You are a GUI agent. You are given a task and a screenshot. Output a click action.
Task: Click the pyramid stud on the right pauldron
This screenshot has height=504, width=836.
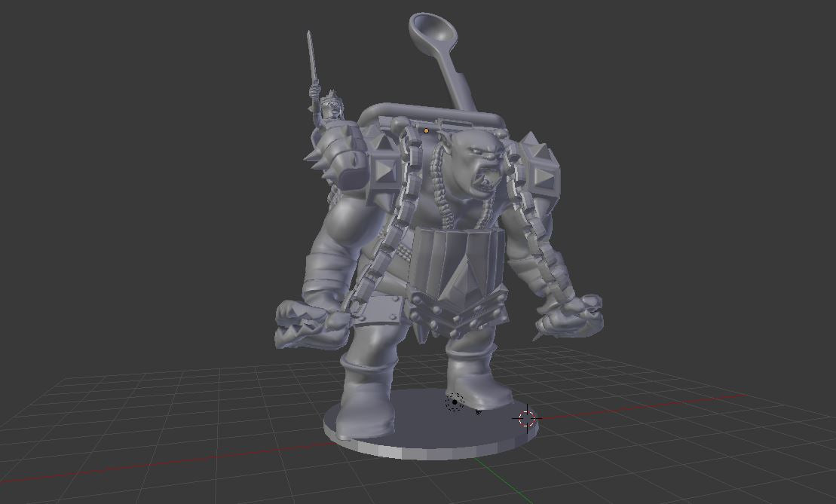tap(541, 176)
